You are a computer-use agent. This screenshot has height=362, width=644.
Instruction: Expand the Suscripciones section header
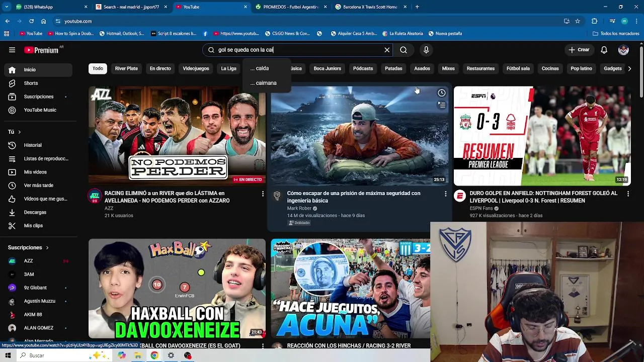coord(28,247)
